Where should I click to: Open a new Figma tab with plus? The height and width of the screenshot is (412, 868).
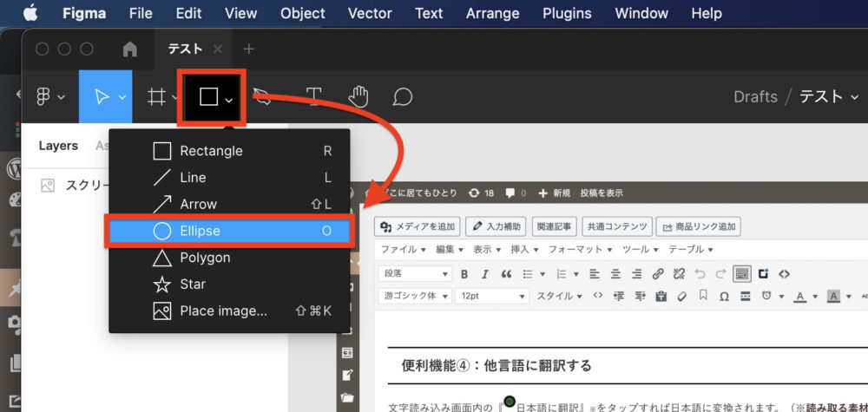(248, 49)
